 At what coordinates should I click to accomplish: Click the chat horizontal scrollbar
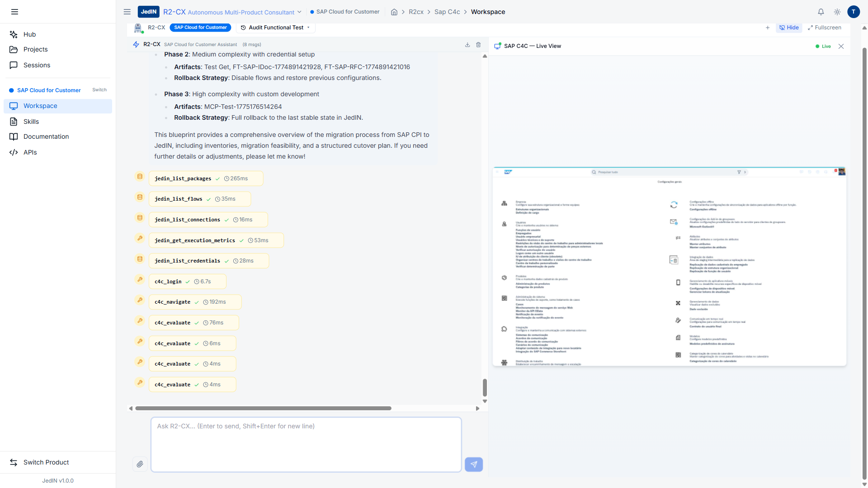point(263,408)
